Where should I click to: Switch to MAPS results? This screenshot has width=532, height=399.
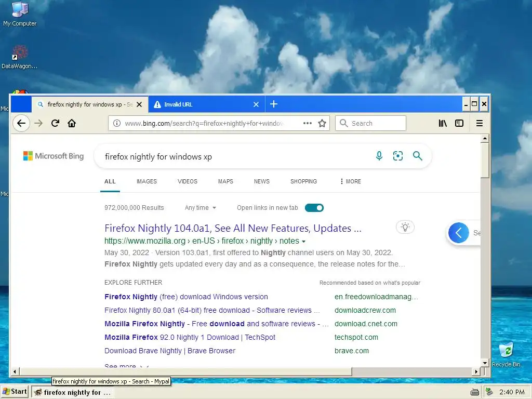[225, 181]
